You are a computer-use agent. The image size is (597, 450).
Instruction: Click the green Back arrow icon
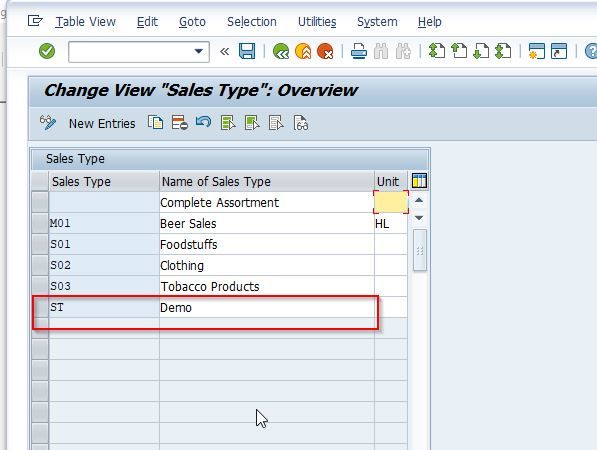(x=281, y=51)
